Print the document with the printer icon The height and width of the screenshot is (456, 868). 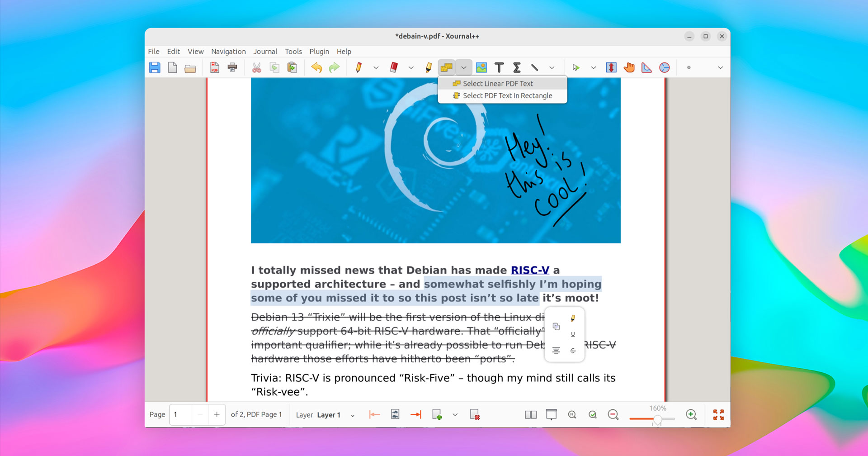point(232,68)
